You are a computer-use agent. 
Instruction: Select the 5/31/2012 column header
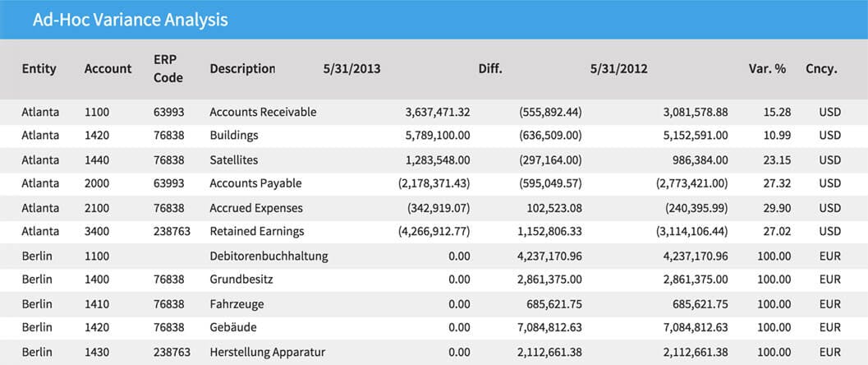619,69
